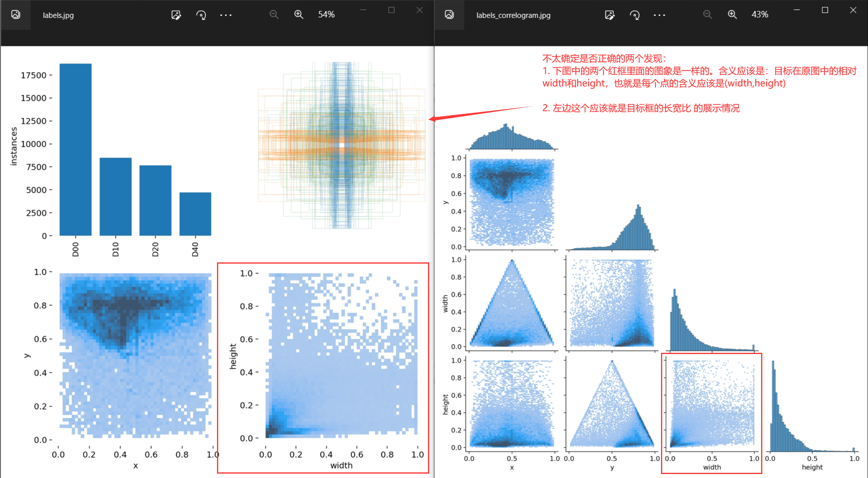Open more options menu in labels.jpg window

point(226,15)
